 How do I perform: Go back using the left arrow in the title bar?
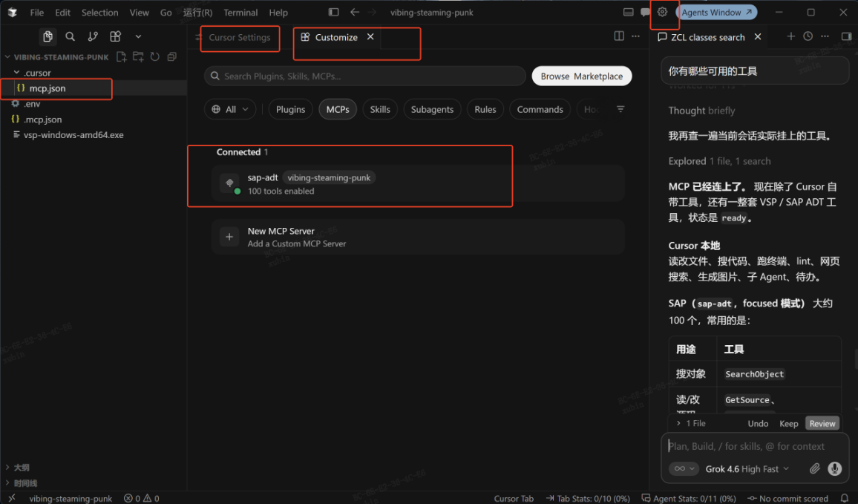pos(355,12)
